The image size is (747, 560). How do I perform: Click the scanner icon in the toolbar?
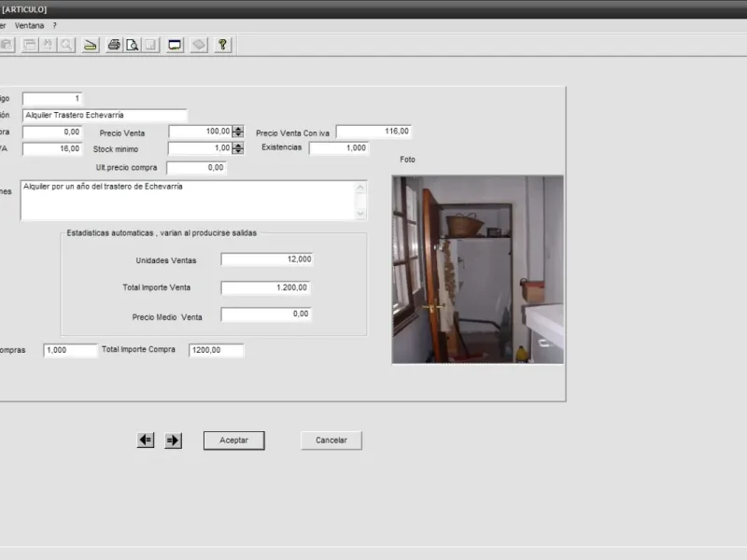tap(90, 45)
